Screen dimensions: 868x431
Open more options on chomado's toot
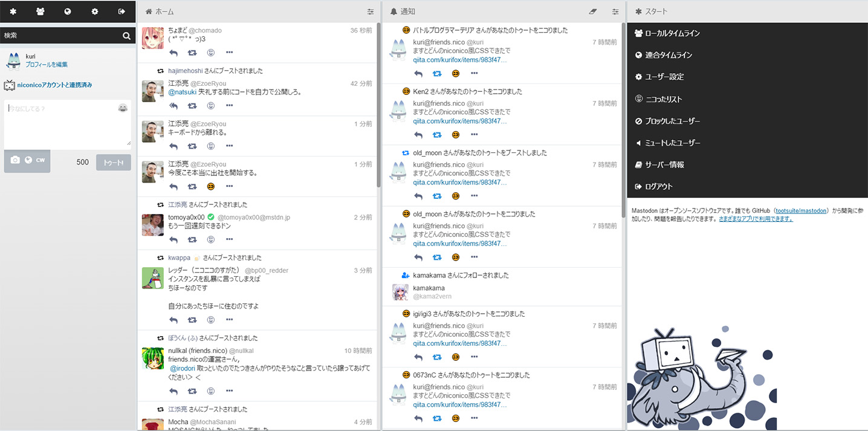click(229, 53)
